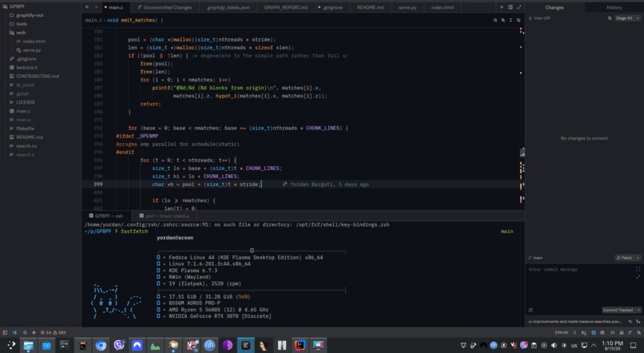Click line number 399 in the gutter

pos(98,184)
